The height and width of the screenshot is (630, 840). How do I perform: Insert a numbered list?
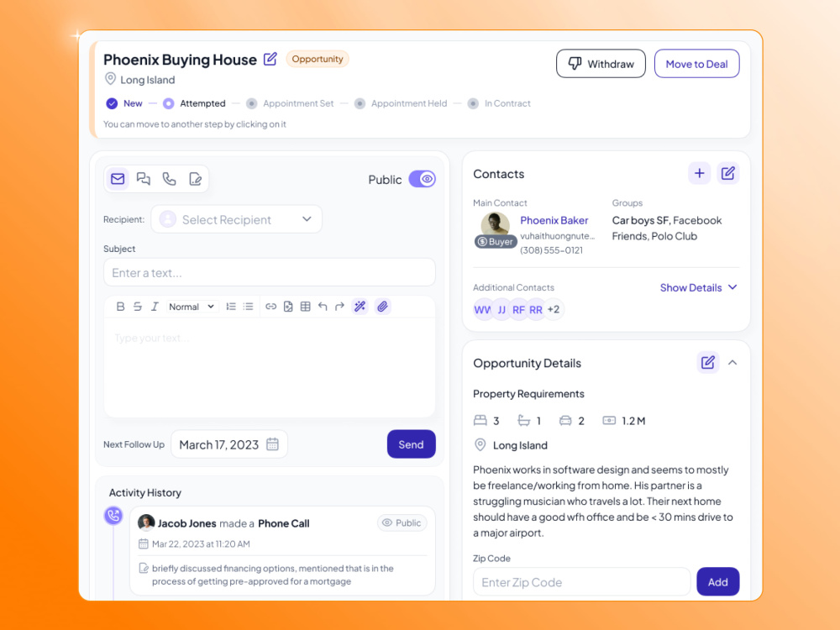(231, 307)
